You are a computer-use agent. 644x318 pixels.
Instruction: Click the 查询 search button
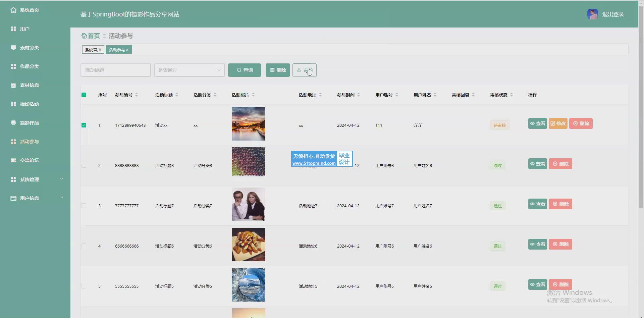pyautogui.click(x=245, y=70)
